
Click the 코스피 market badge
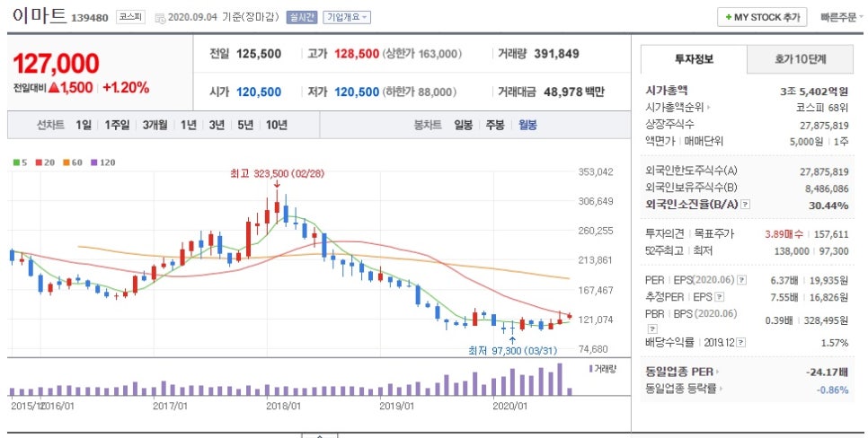coord(130,18)
